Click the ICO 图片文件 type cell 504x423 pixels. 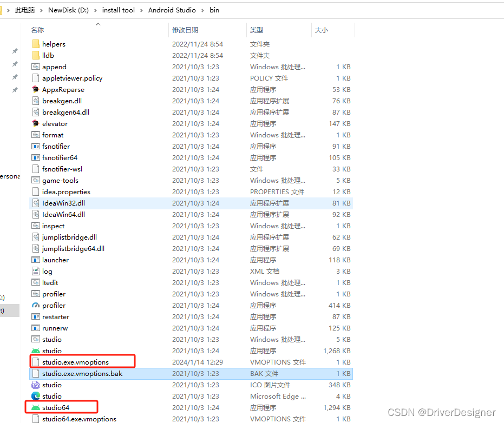pos(270,385)
